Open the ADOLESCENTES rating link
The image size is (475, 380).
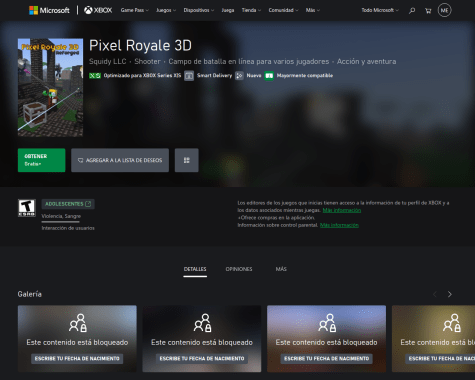(x=68, y=204)
